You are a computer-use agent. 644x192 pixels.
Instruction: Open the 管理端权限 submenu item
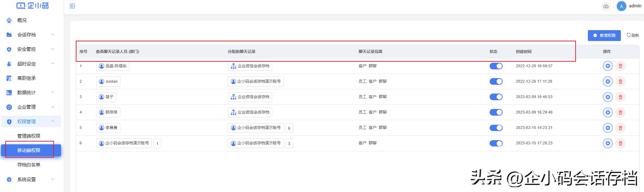[x=29, y=136]
